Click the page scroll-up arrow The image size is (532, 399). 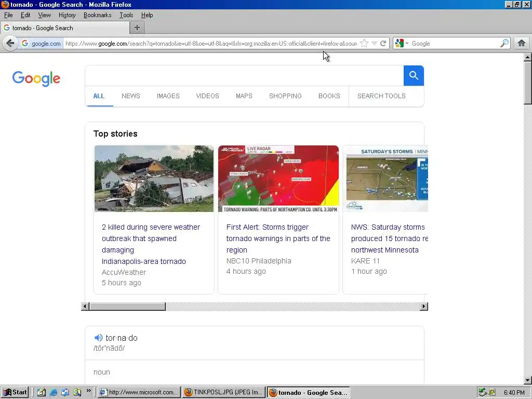pyautogui.click(x=528, y=57)
